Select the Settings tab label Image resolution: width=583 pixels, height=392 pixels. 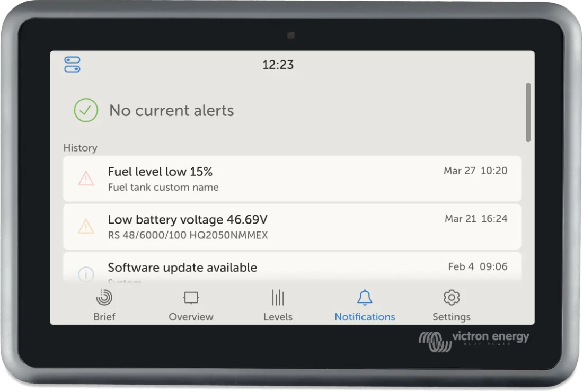click(x=452, y=317)
